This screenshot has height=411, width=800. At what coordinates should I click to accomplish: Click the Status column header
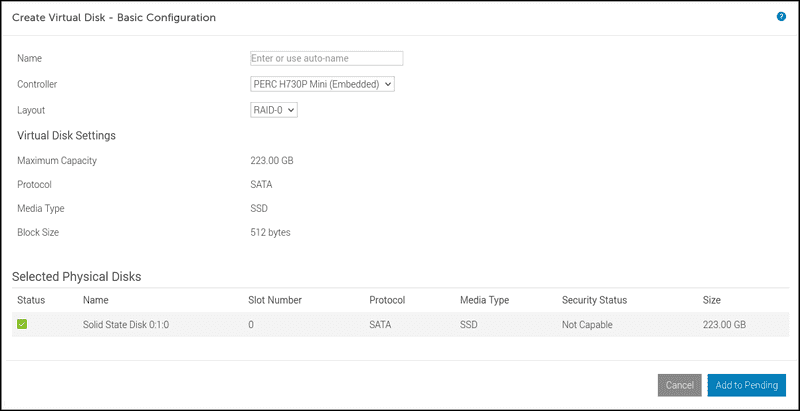click(31, 299)
